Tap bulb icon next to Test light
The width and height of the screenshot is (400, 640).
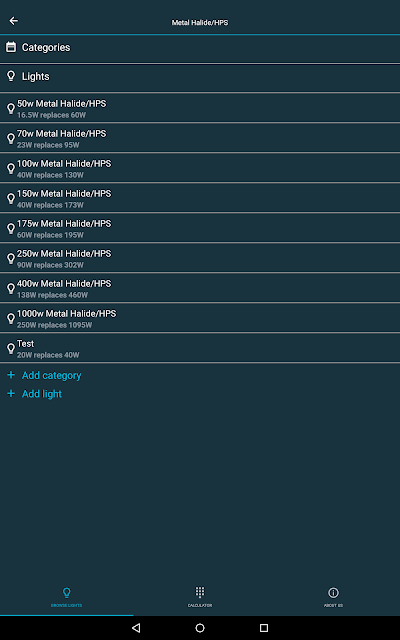pos(11,349)
